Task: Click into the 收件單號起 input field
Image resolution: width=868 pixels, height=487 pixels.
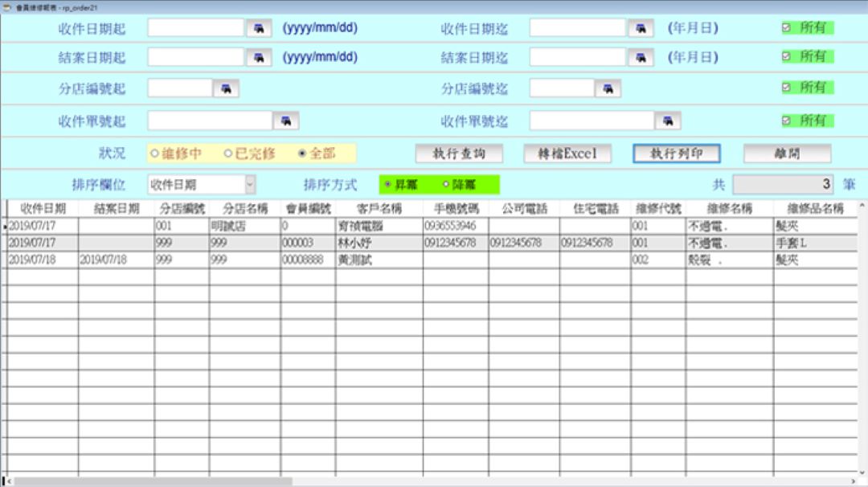Action: coord(211,121)
